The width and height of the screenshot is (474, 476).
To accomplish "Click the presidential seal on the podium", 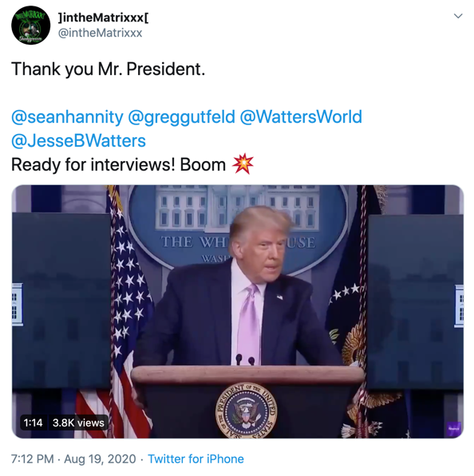I will pos(246,411).
